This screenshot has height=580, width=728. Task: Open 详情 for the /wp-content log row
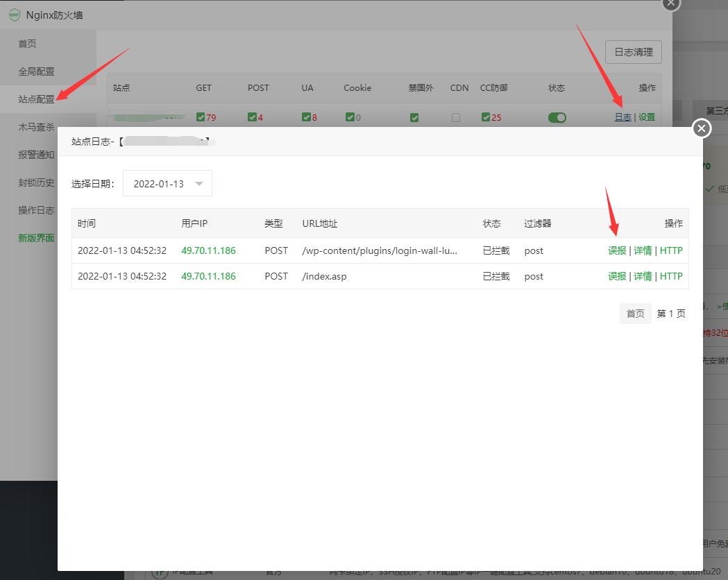coord(643,250)
